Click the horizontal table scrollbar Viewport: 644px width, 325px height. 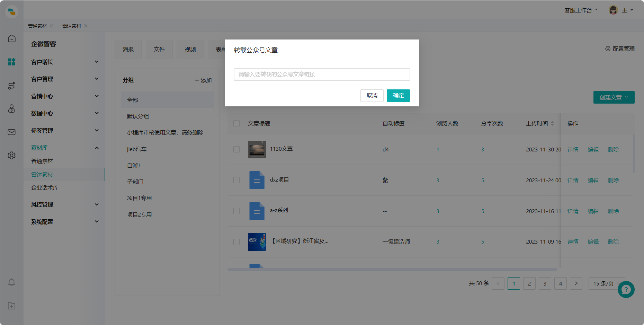[x=392, y=269]
